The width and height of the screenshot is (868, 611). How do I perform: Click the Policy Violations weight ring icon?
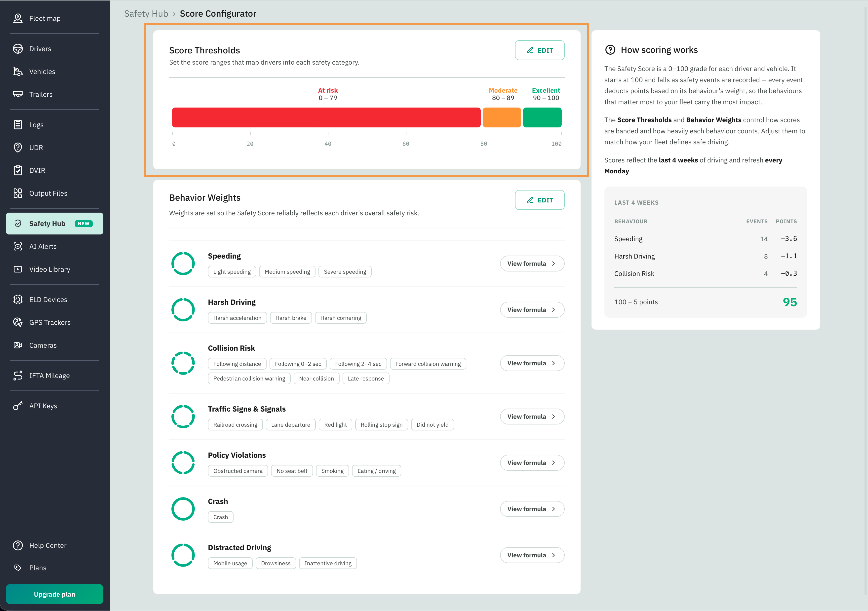[x=183, y=462]
